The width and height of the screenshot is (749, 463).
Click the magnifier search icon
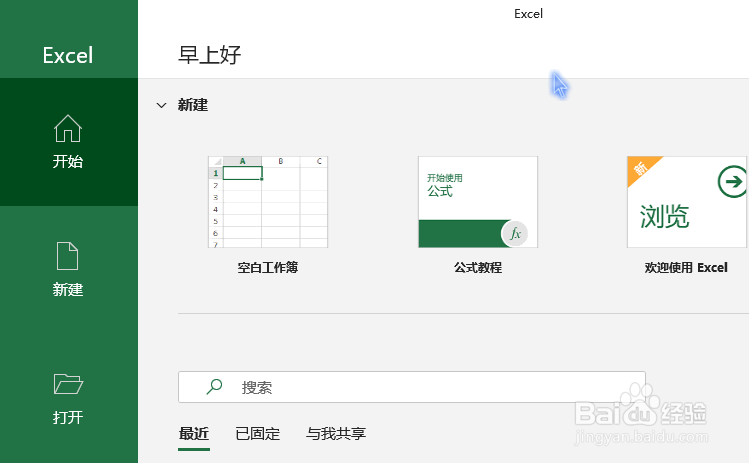point(214,387)
